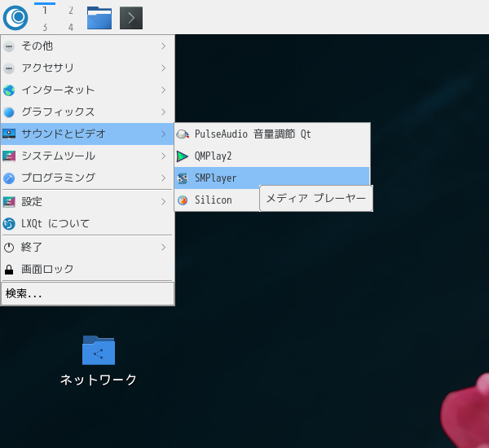
Task: Click the settings icon beside 設定
Action: (9, 202)
